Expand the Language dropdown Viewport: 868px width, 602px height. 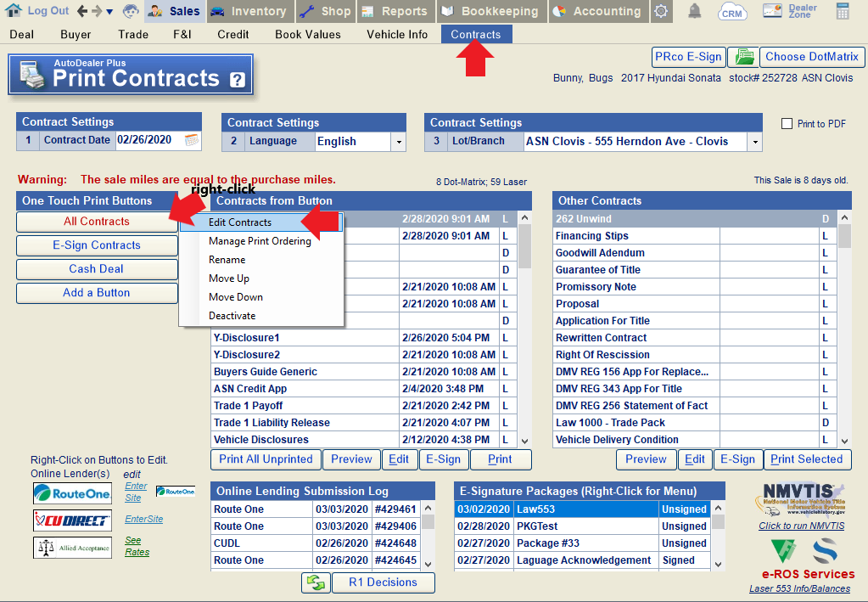pyautogui.click(x=399, y=142)
